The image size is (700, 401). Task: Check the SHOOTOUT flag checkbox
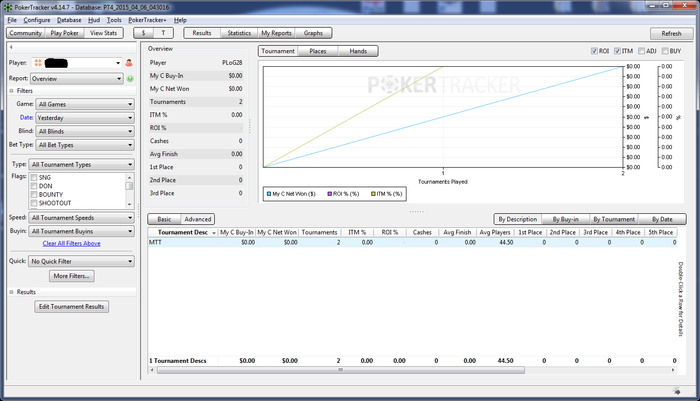34,203
